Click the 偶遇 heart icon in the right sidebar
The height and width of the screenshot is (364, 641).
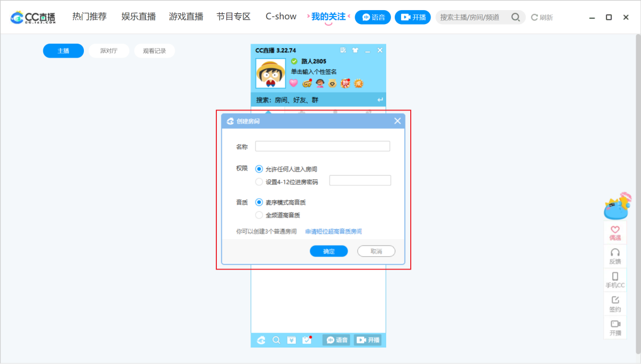pos(615,232)
